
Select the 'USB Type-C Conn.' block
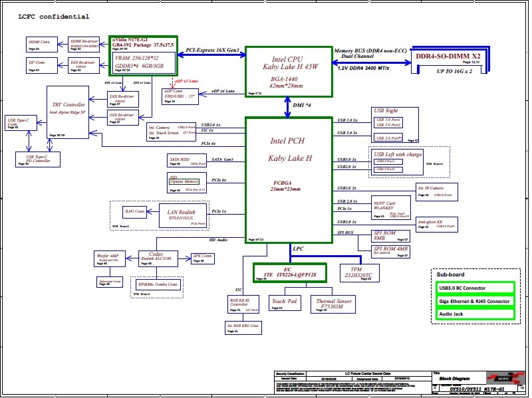tap(21, 123)
